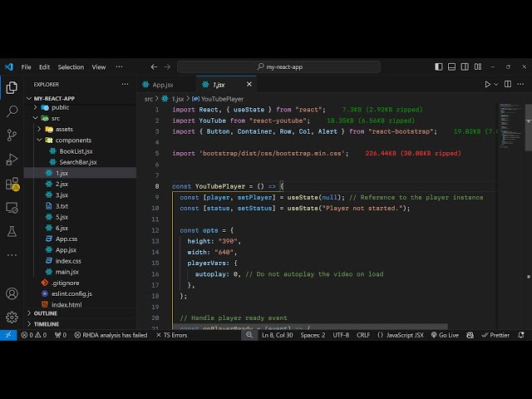Expand the OUTLINE section
532x399 pixels.
46,313
